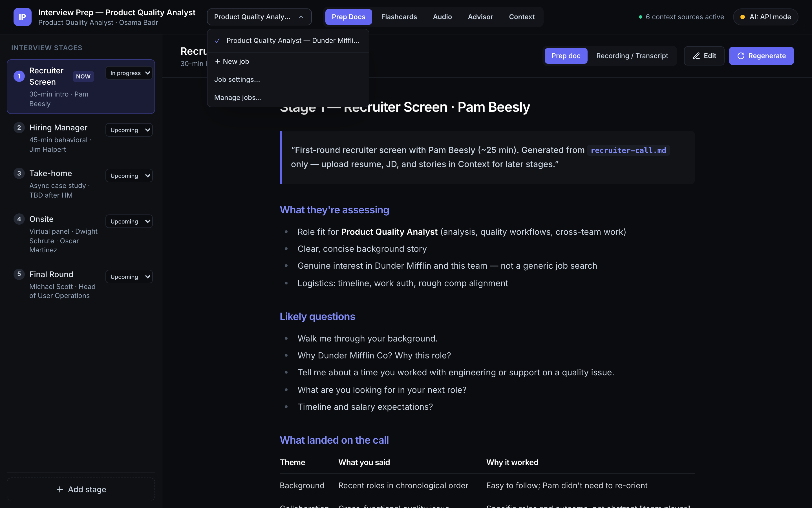
Task: Select the Onsite stage
Action: [x=81, y=234]
